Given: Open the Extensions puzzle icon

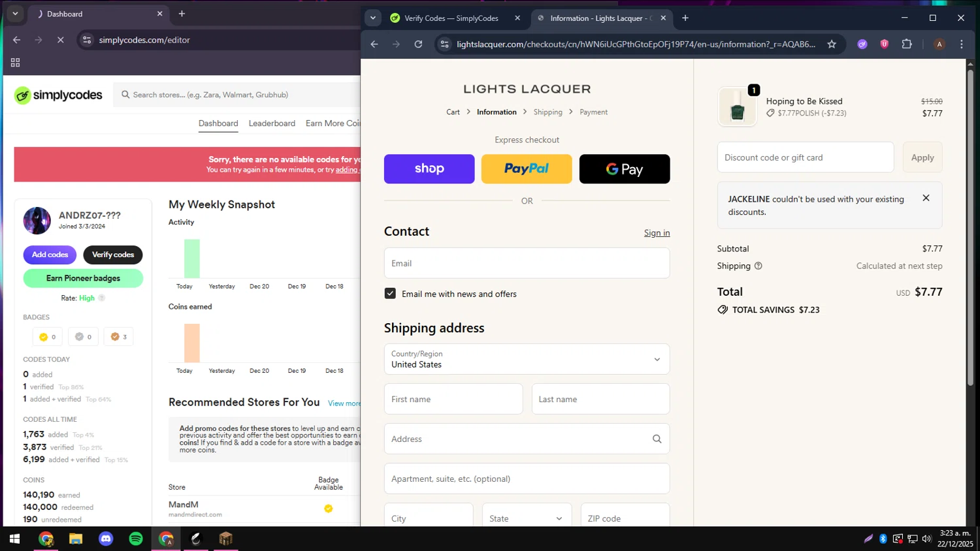Looking at the screenshot, I should (x=907, y=44).
